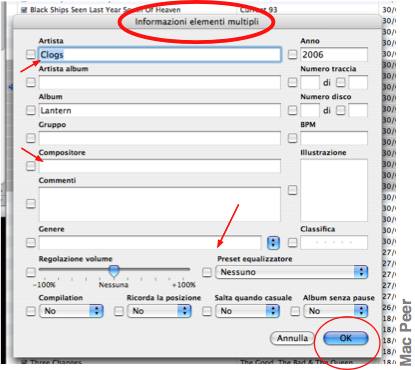Click inside the Commenti text area

(160, 204)
